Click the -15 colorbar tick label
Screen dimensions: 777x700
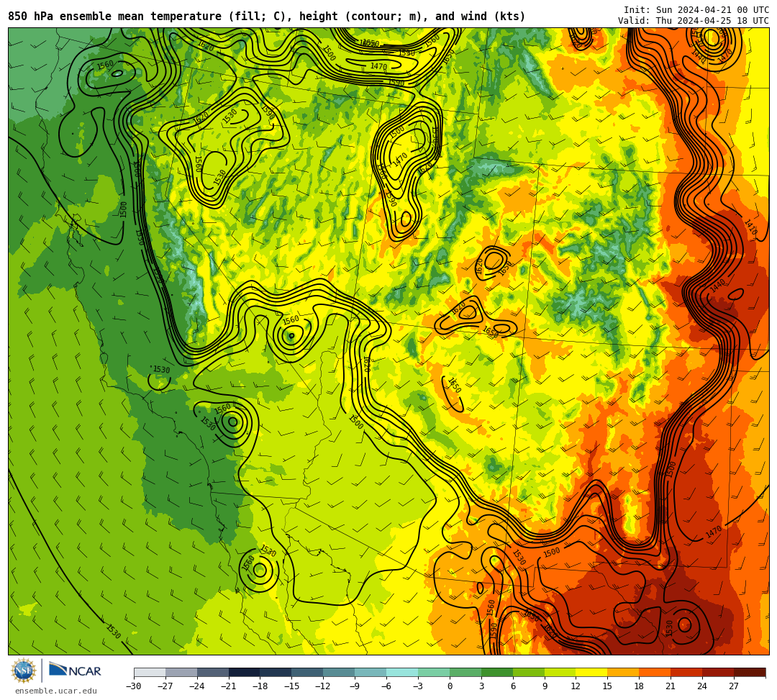pyautogui.click(x=292, y=686)
